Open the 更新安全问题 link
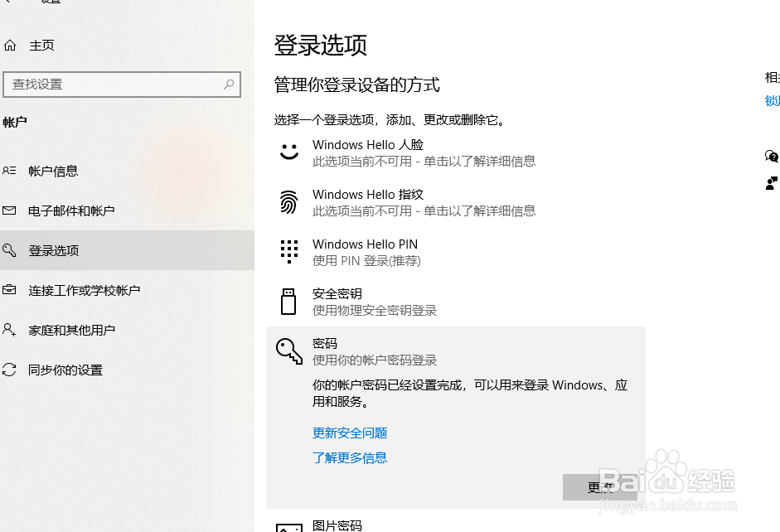 pyautogui.click(x=350, y=433)
